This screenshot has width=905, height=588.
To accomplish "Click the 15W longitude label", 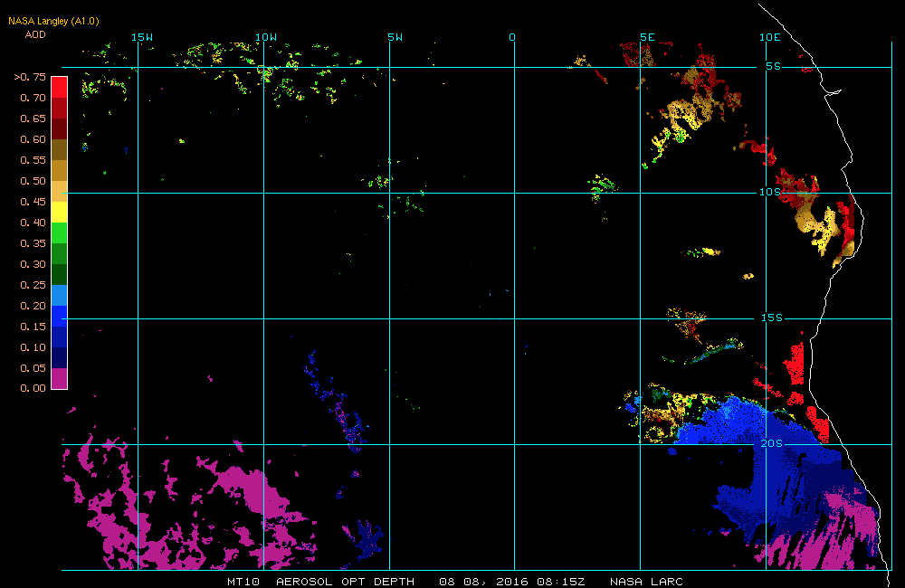I will pyautogui.click(x=142, y=37).
